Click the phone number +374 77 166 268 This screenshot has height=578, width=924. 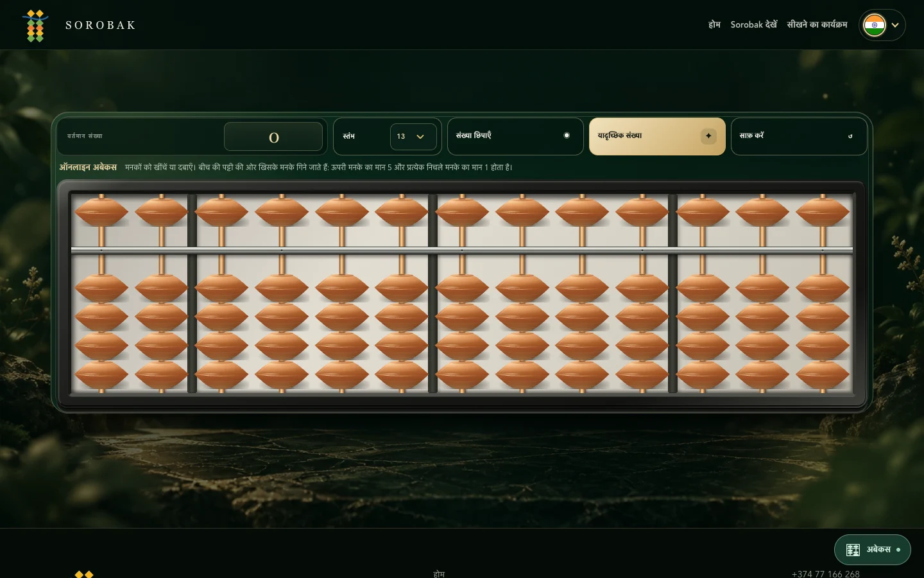(826, 574)
